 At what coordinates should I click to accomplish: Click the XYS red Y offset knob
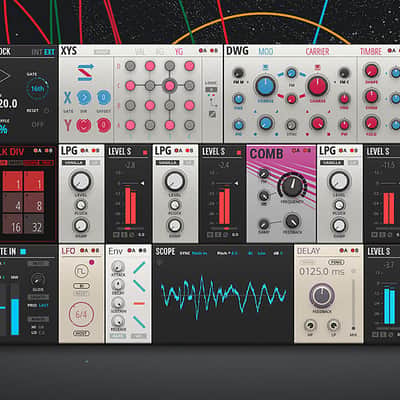(x=104, y=125)
